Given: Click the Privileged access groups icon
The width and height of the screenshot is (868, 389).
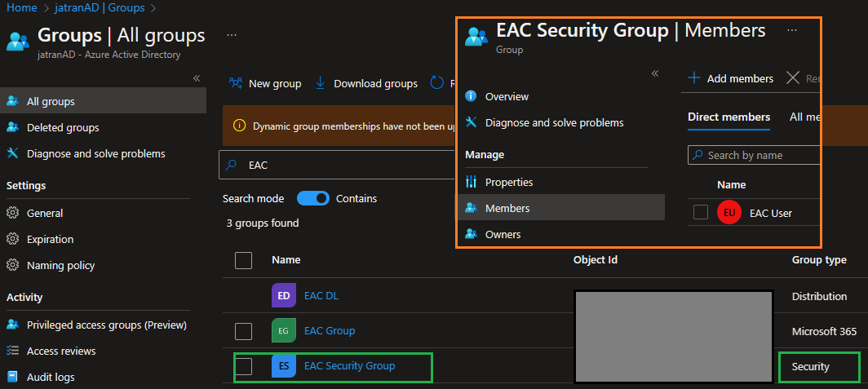Looking at the screenshot, I should 13,325.
